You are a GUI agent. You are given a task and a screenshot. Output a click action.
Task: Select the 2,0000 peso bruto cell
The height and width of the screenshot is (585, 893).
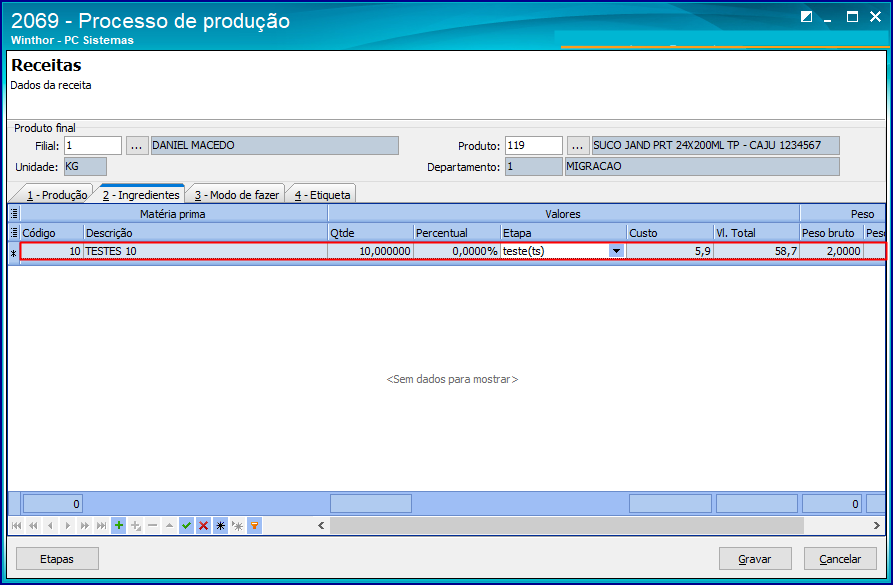pyautogui.click(x=831, y=251)
